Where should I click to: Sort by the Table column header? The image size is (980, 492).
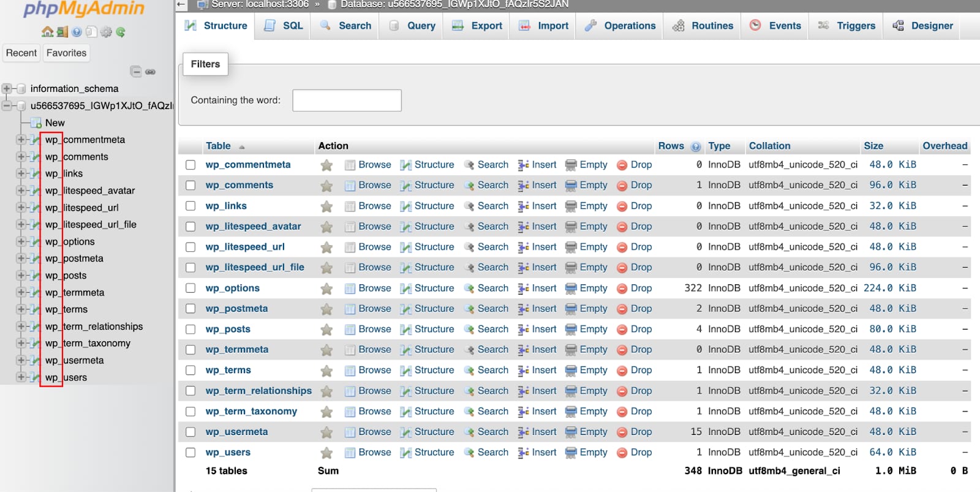point(218,146)
